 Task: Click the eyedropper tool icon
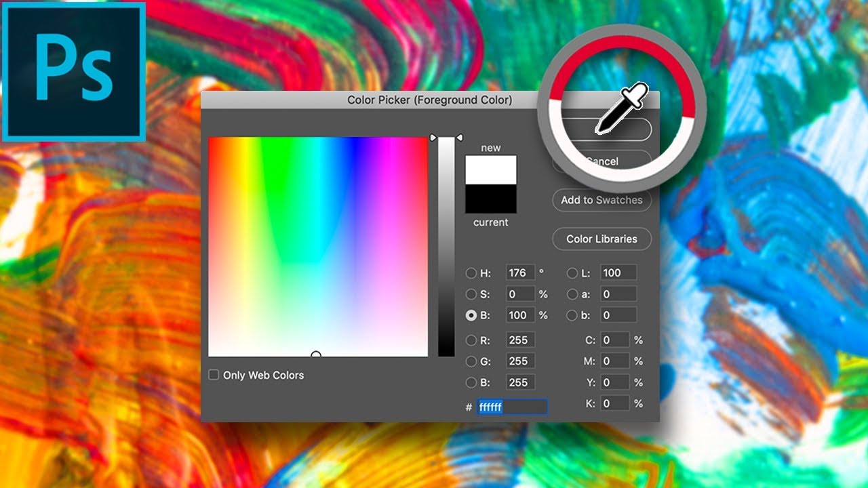621,109
